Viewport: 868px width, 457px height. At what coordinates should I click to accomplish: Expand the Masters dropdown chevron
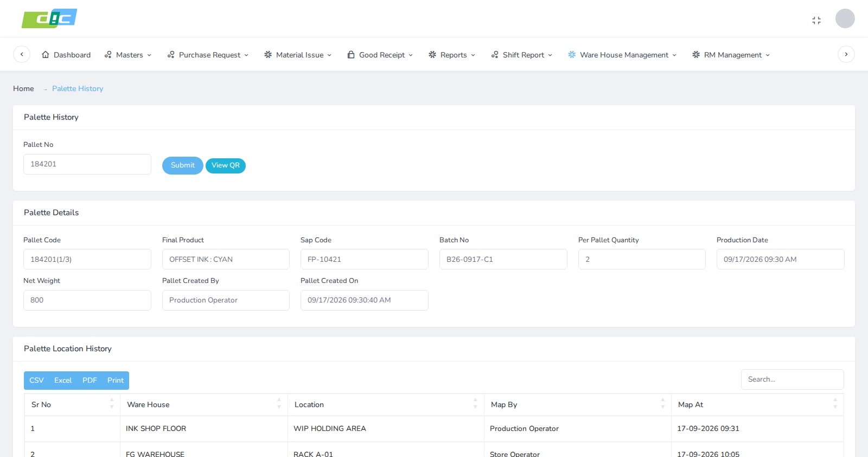click(149, 55)
